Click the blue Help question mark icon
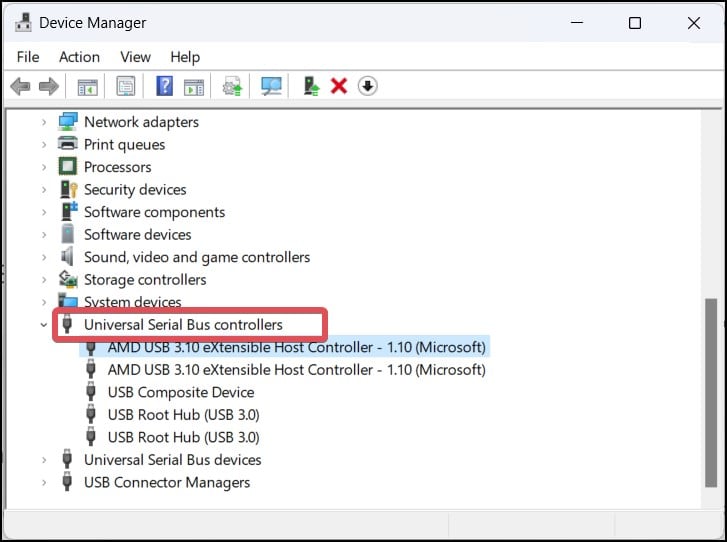727x542 pixels. (x=165, y=86)
